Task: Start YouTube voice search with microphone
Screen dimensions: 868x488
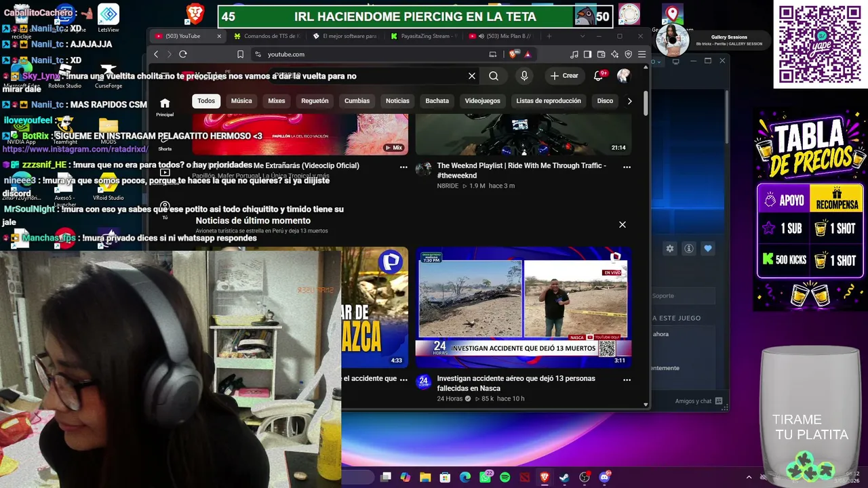Action: tap(524, 76)
